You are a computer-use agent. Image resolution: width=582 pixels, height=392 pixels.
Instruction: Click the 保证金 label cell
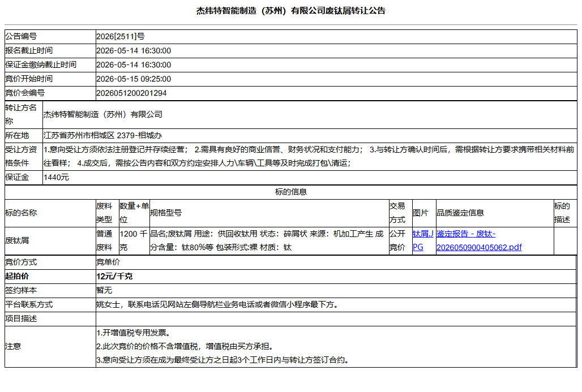(23, 177)
